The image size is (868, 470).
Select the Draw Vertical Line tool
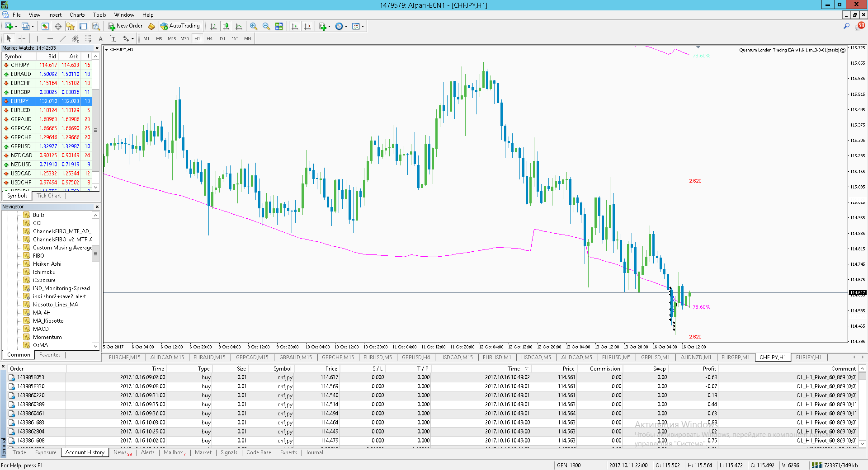38,38
